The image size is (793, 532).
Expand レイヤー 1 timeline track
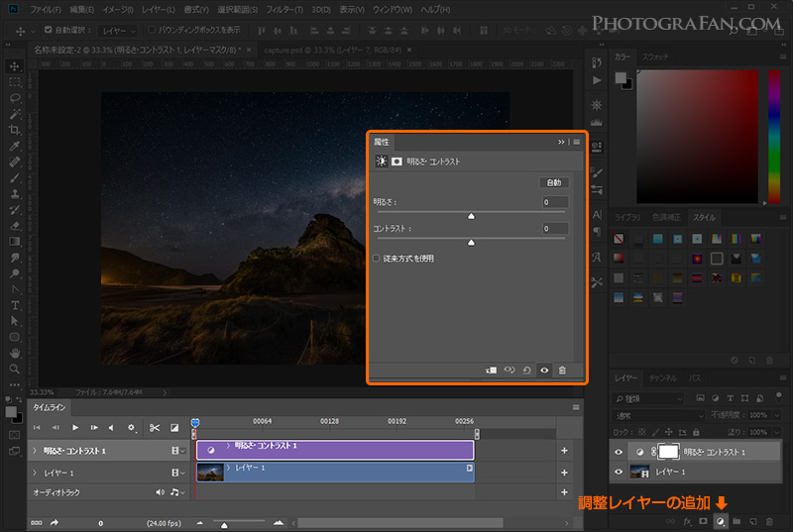click(x=35, y=473)
